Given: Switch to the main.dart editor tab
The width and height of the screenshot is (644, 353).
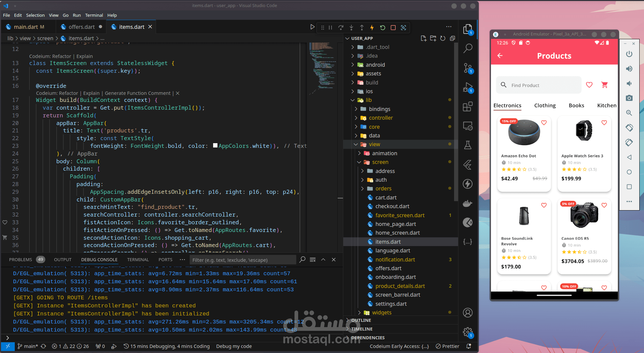Looking at the screenshot, I should (26, 27).
